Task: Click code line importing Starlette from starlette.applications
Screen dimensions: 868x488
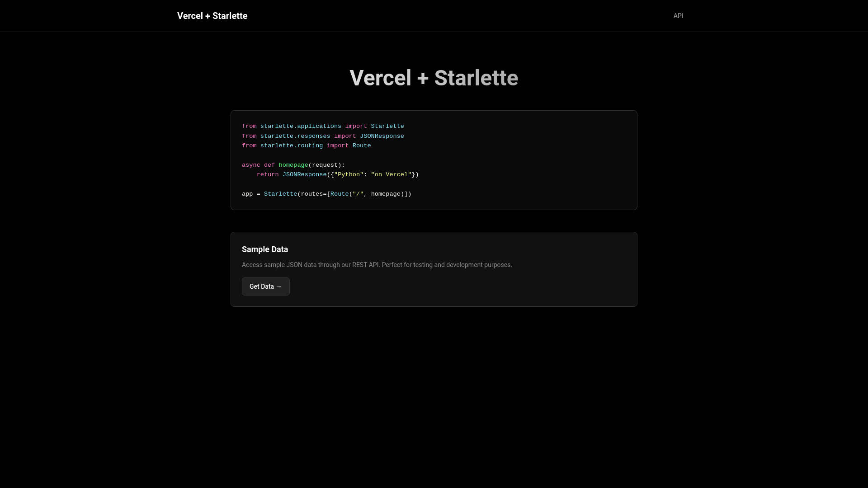Action: coord(323,126)
